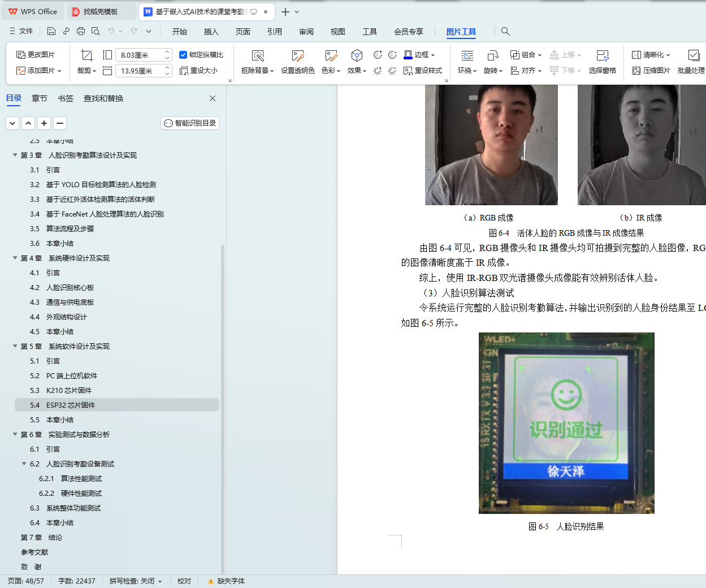Click 色彩 color adjustment icon
706x588 pixels.
[331, 55]
